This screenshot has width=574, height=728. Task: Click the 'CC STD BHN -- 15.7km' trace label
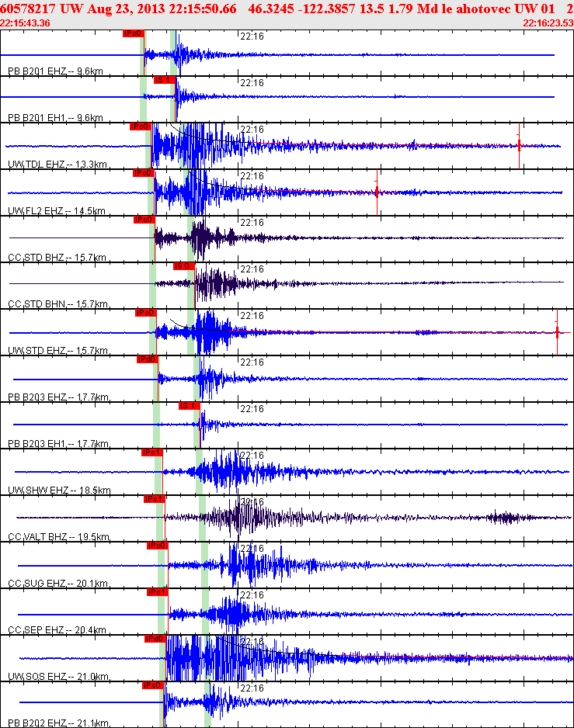point(57,304)
